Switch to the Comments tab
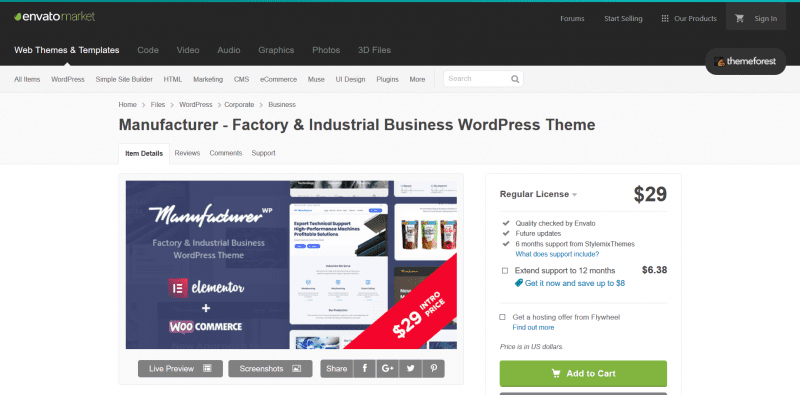The width and height of the screenshot is (800, 395). pyautogui.click(x=226, y=153)
